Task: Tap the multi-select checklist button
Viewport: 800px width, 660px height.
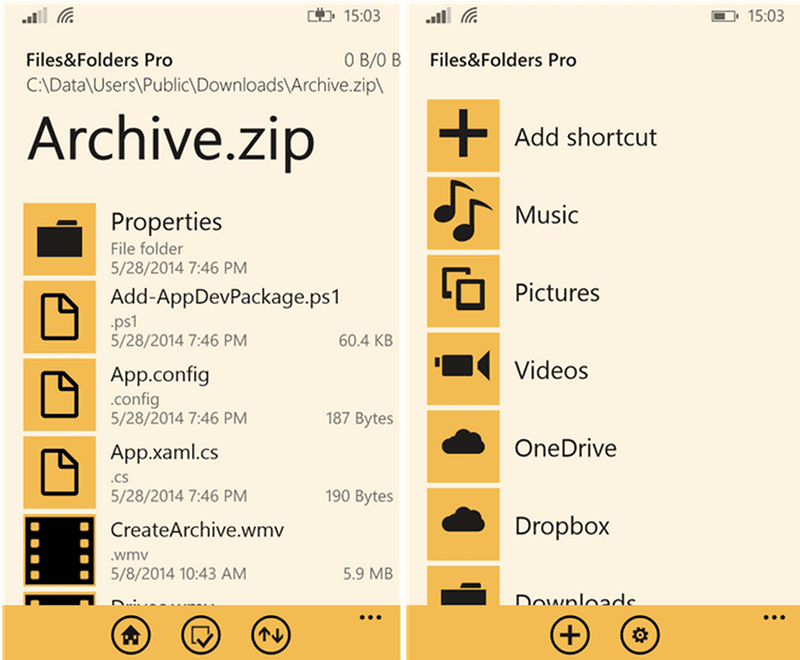Action: (x=201, y=635)
